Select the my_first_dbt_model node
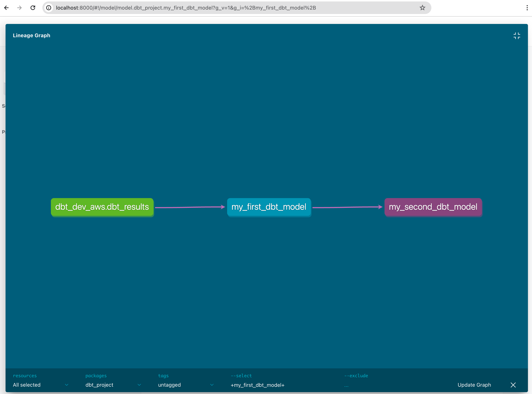The image size is (532, 394). coord(269,207)
